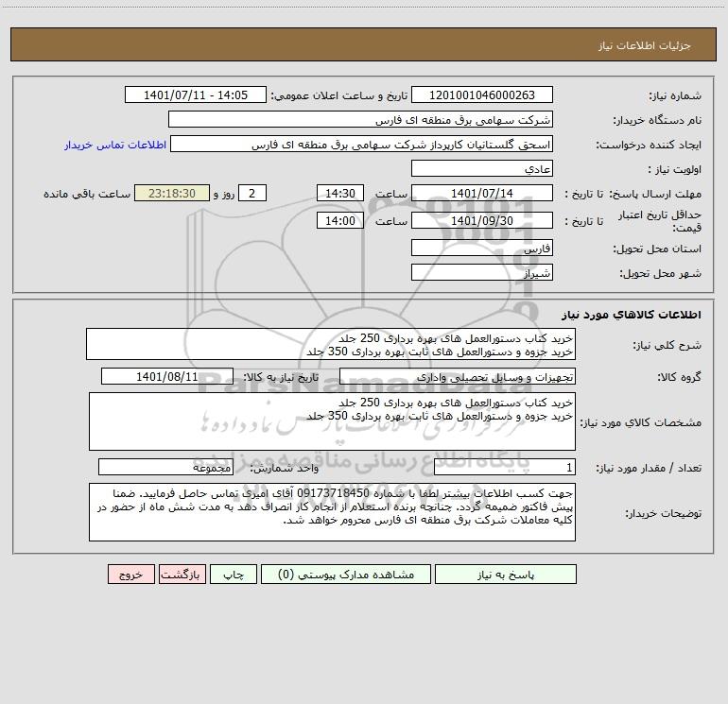Click the جزئیات اطلاعات نیاز header title
Viewport: 728px width, 704px height.
click(x=644, y=45)
